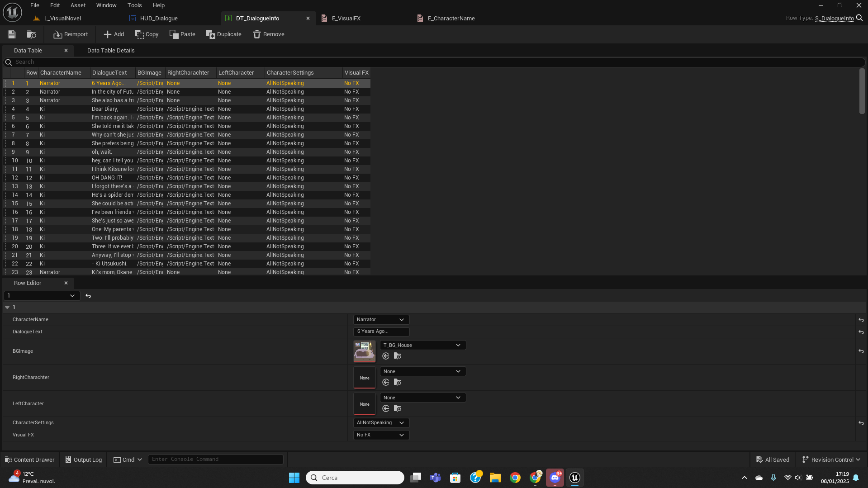Click the Duplicate button

click(223, 34)
